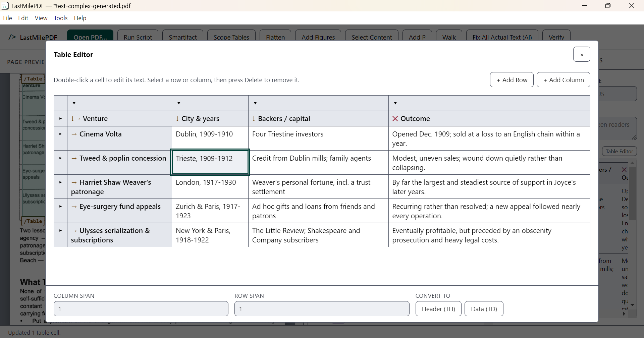Open Venture column selector arrow
The height and width of the screenshot is (338, 644).
[x=74, y=103]
